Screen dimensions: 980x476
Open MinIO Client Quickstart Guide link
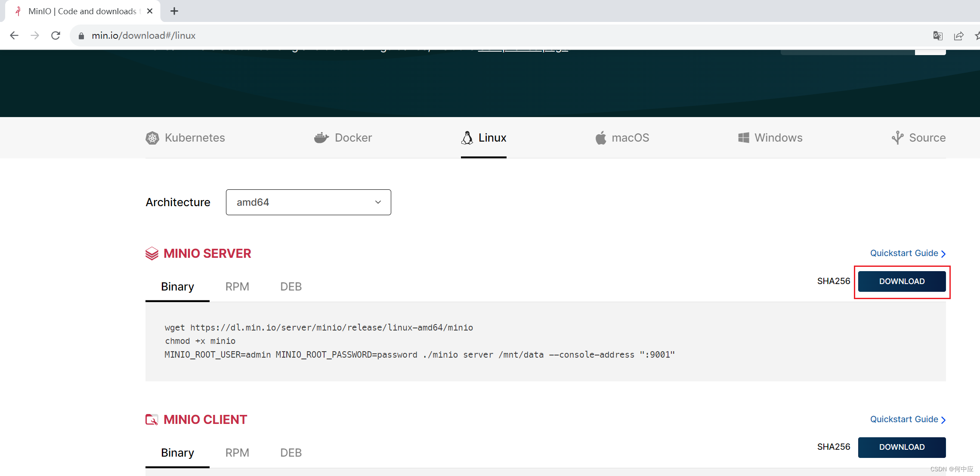pyautogui.click(x=908, y=419)
